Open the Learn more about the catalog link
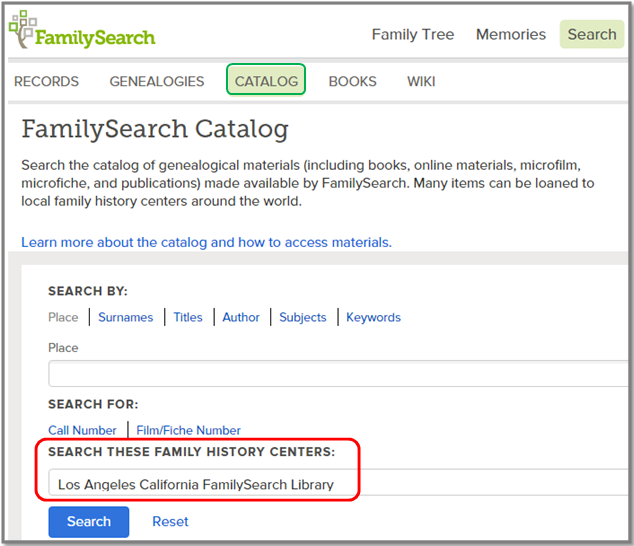Image resolution: width=634 pixels, height=546 pixels. [x=206, y=242]
